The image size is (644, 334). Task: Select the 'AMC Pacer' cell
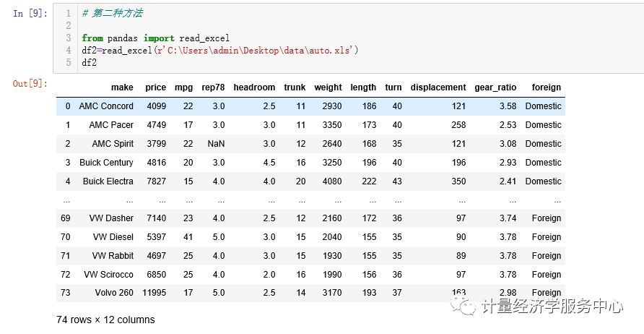[x=111, y=125]
